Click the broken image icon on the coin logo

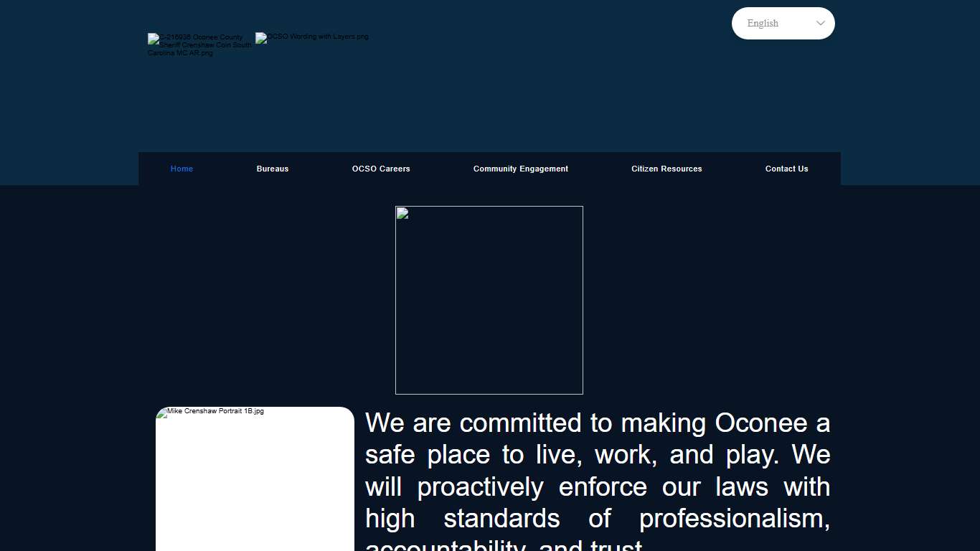click(151, 38)
